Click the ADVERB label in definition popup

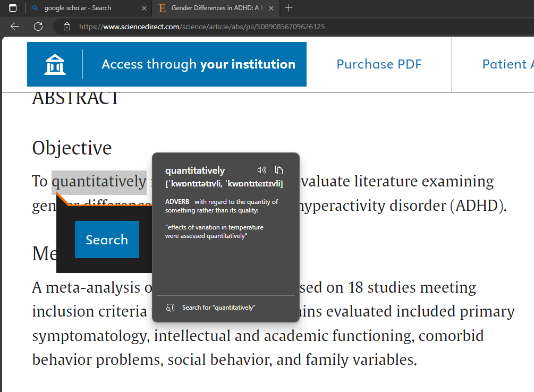(177, 202)
